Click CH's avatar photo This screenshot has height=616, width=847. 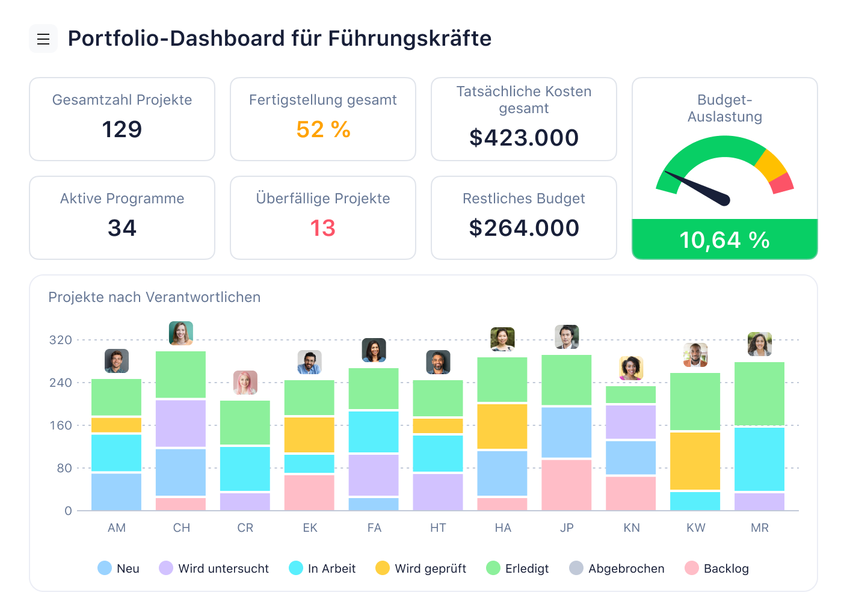click(181, 333)
